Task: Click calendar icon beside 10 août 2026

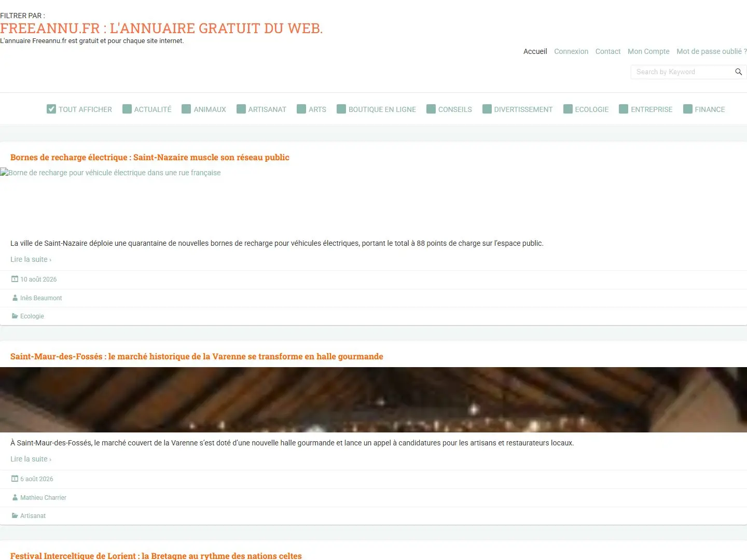Action: (15, 279)
